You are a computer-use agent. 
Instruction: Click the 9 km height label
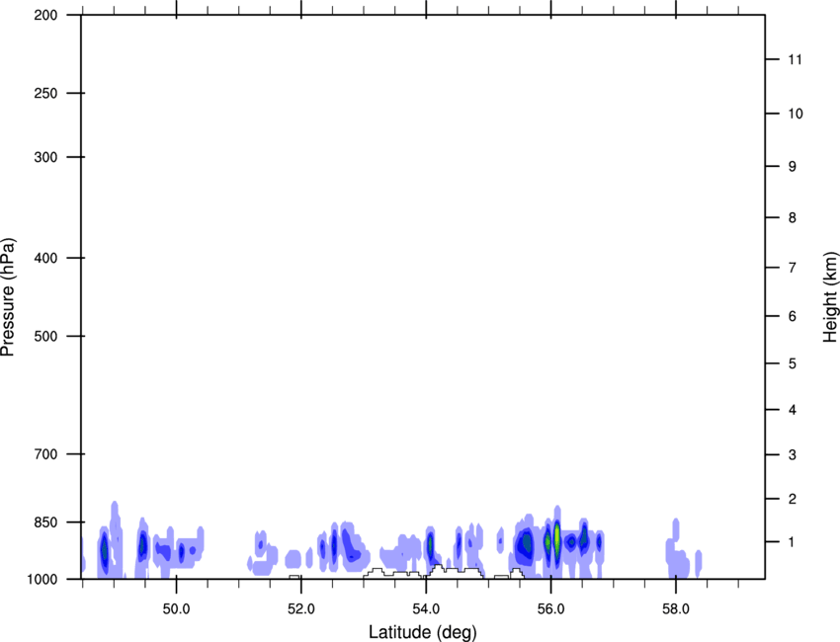click(x=792, y=167)
